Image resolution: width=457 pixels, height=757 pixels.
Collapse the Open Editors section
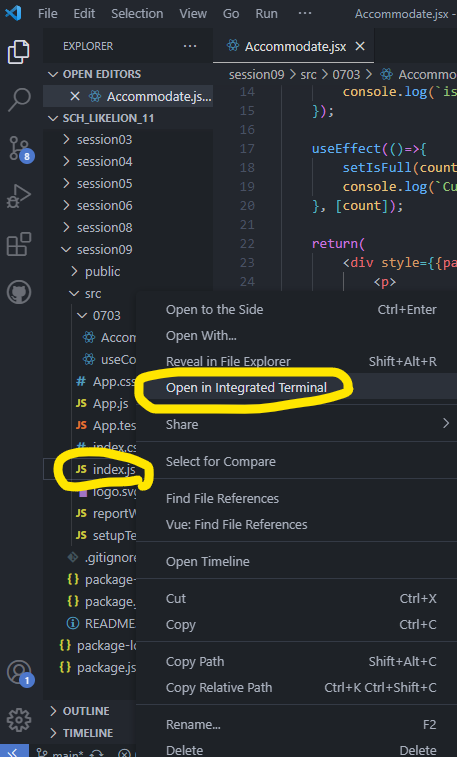point(128,74)
